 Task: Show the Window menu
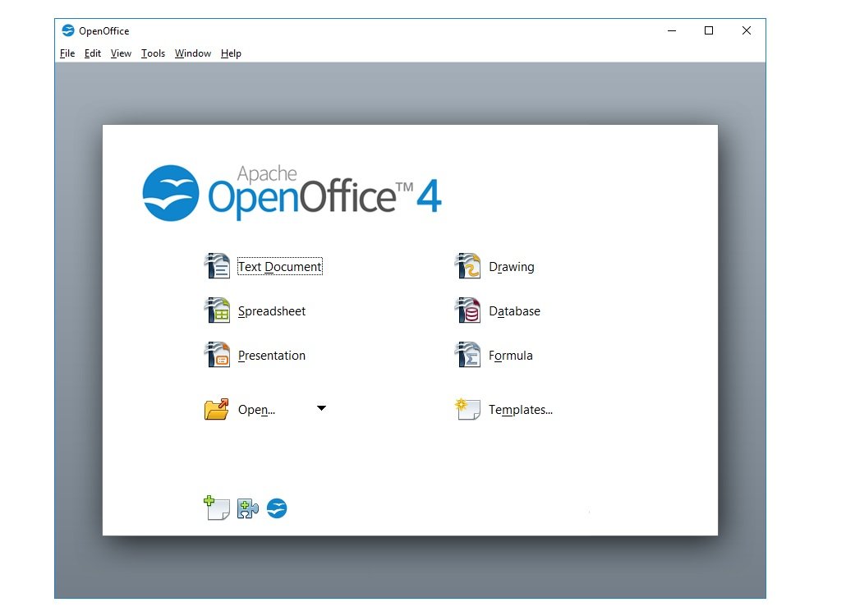coord(193,53)
